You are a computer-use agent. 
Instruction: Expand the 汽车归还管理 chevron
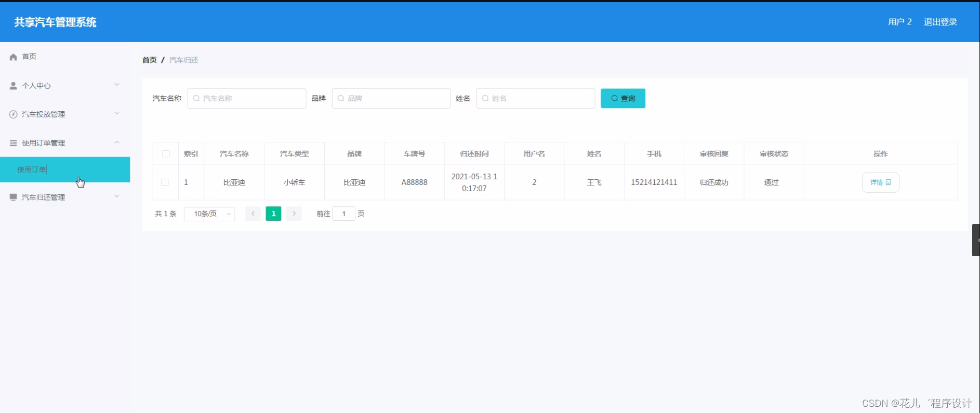(117, 196)
